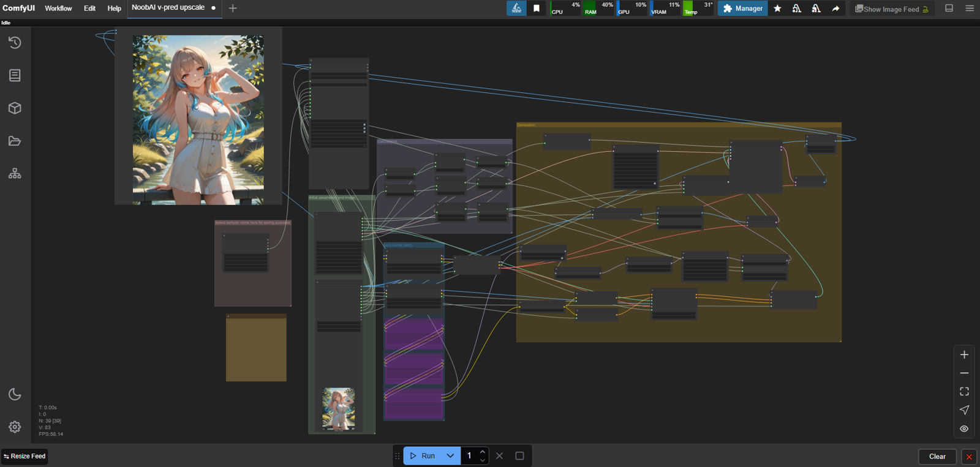Click the Temp monitor indicator
This screenshot has height=467, width=980.
tap(698, 8)
